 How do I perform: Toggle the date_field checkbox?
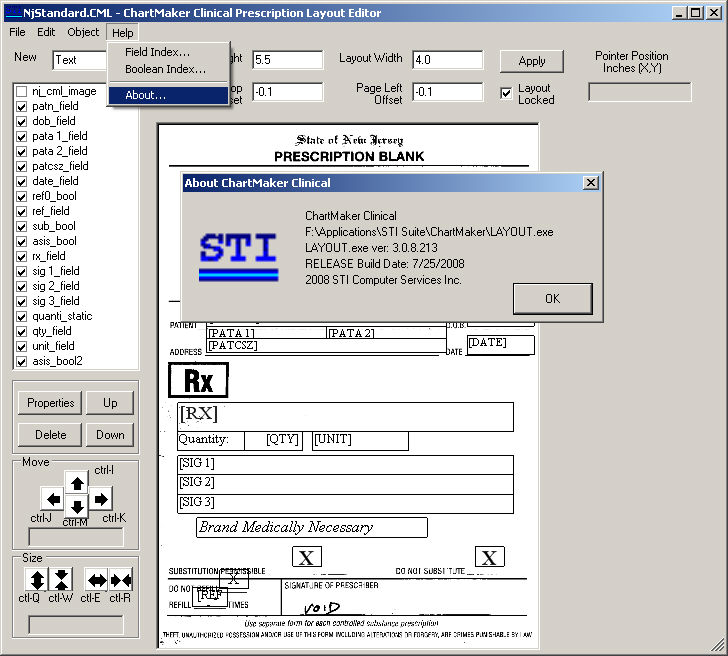click(21, 182)
